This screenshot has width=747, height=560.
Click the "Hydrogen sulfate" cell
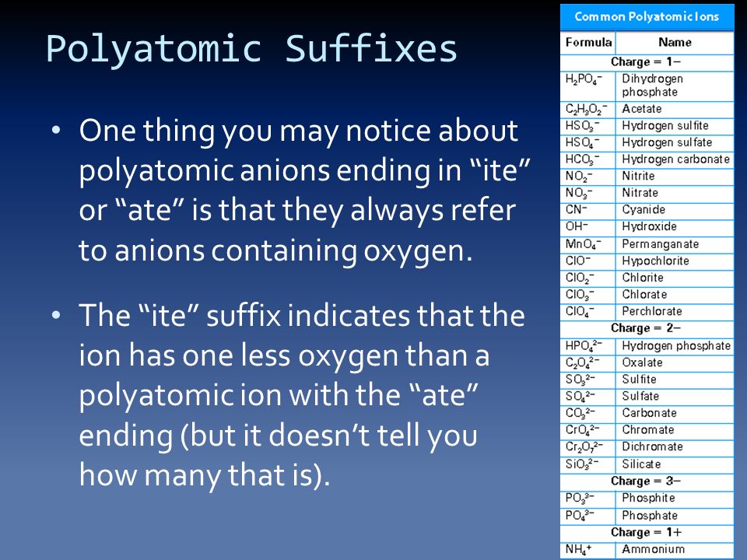click(675, 142)
